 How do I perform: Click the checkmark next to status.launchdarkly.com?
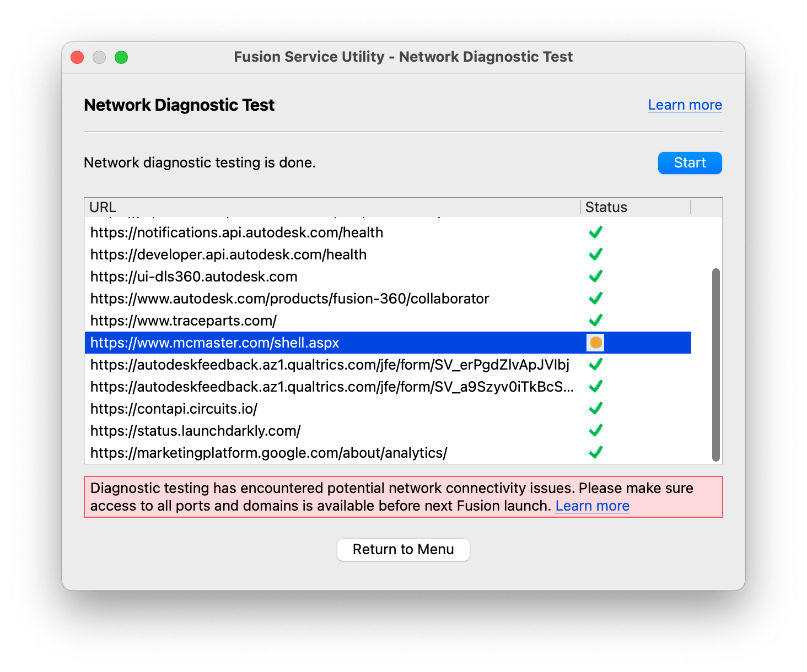(595, 430)
